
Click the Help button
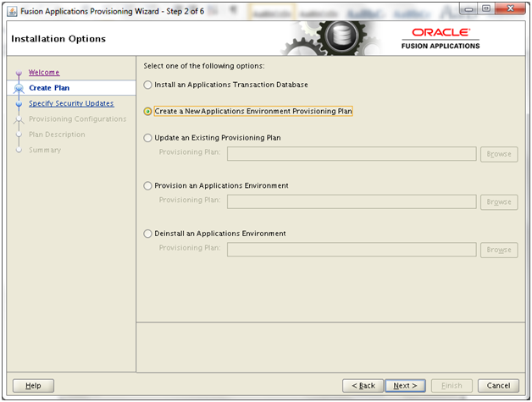click(33, 385)
